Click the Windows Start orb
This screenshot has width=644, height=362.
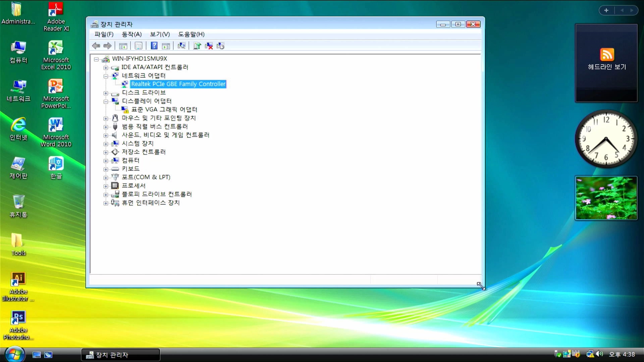[x=15, y=354]
